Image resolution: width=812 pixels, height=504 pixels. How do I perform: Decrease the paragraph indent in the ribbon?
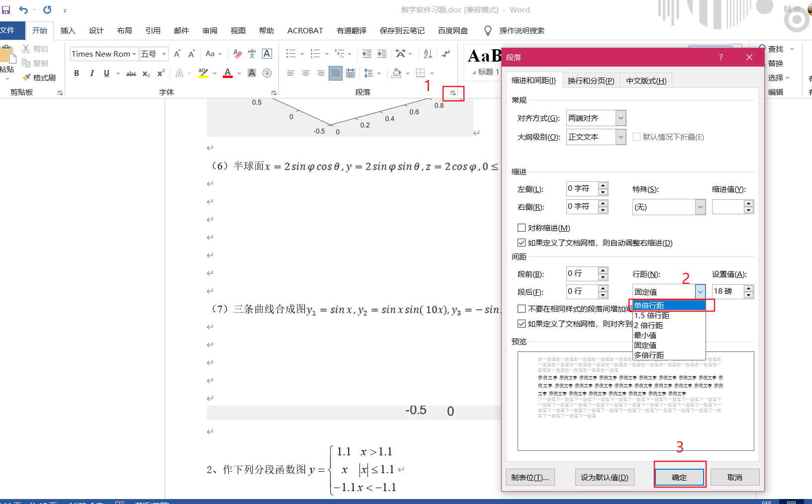pyautogui.click(x=367, y=54)
